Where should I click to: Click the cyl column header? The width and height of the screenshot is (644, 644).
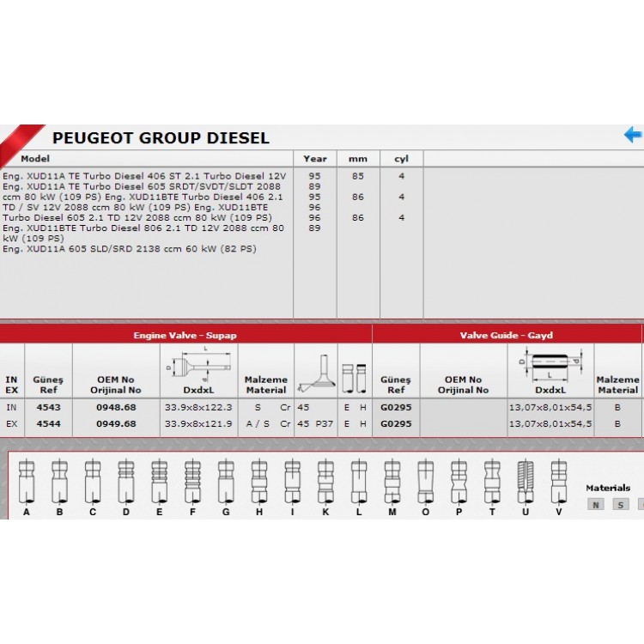[401, 159]
